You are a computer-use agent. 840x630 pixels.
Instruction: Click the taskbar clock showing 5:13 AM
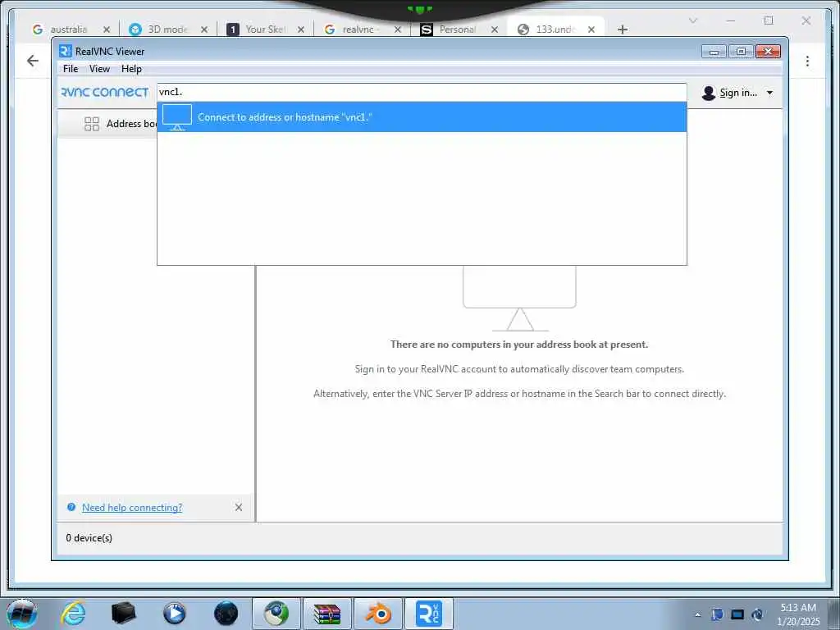point(798,614)
